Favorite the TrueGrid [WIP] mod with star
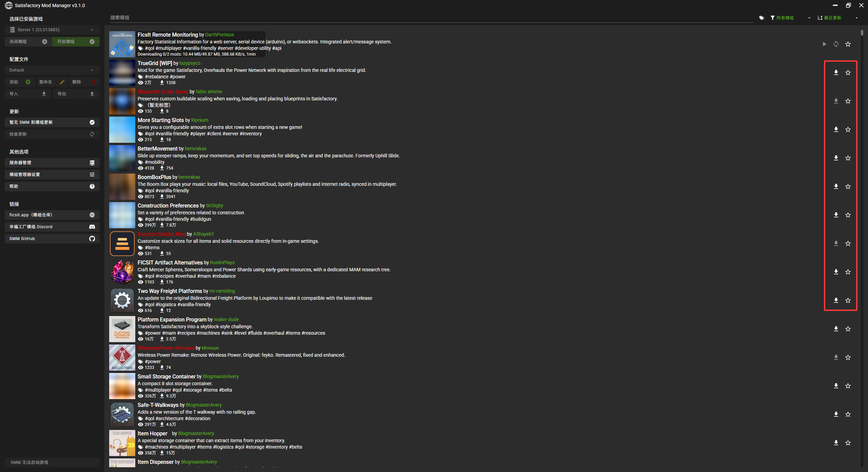The height and width of the screenshot is (472, 868). coord(848,73)
